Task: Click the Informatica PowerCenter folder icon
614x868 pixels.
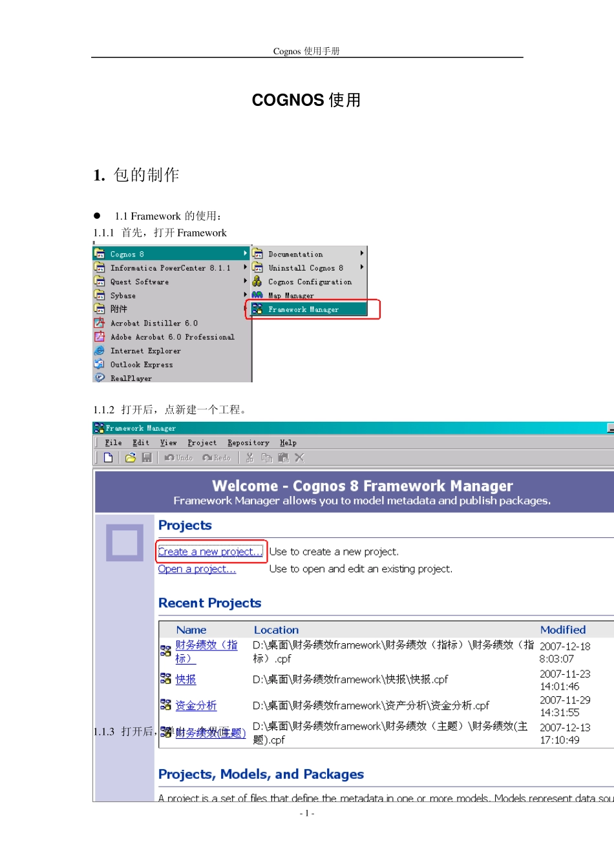Action: point(100,267)
